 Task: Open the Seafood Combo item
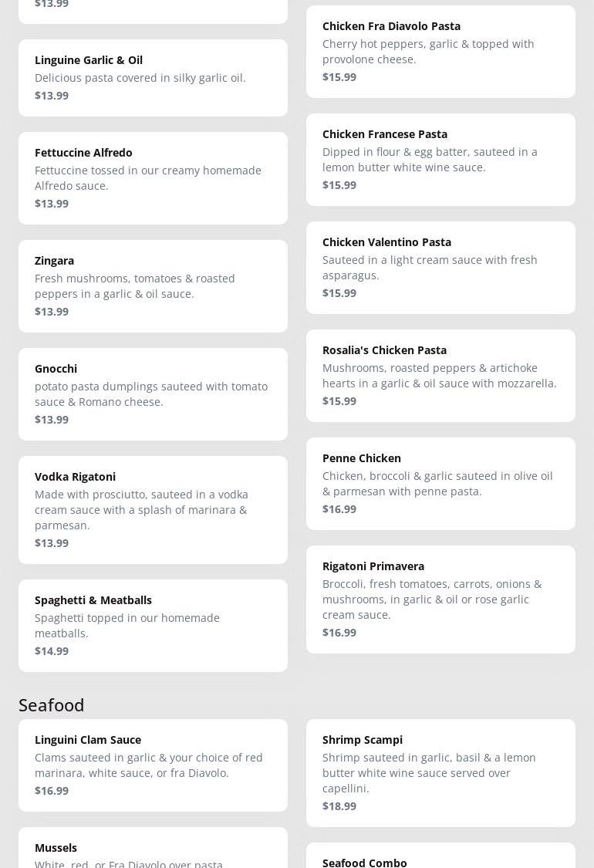point(440,858)
